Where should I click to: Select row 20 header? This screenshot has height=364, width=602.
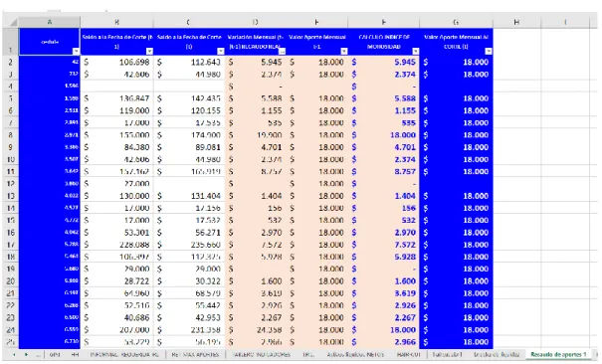[x=11, y=280]
